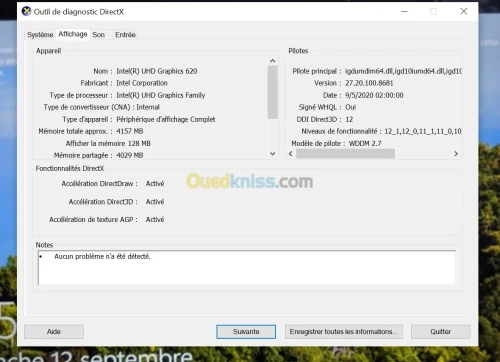
Task: Click Appareil panel scroll up arrow
Action: point(272,61)
